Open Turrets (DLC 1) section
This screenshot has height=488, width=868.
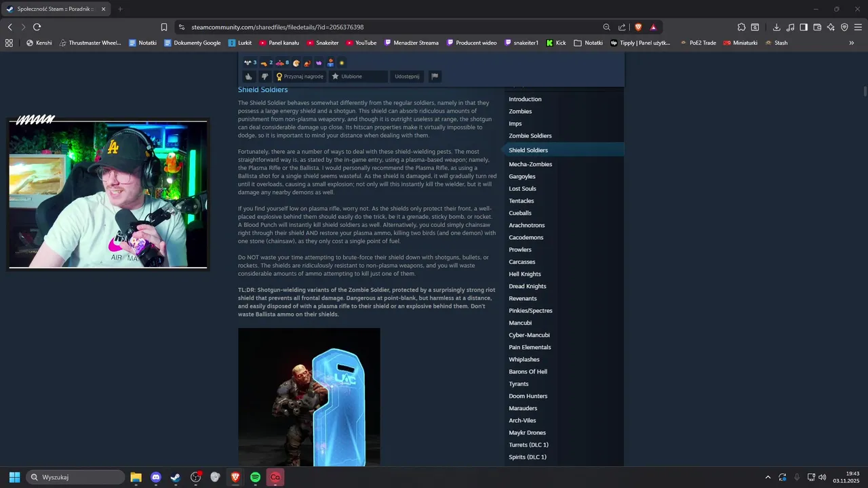point(528,445)
